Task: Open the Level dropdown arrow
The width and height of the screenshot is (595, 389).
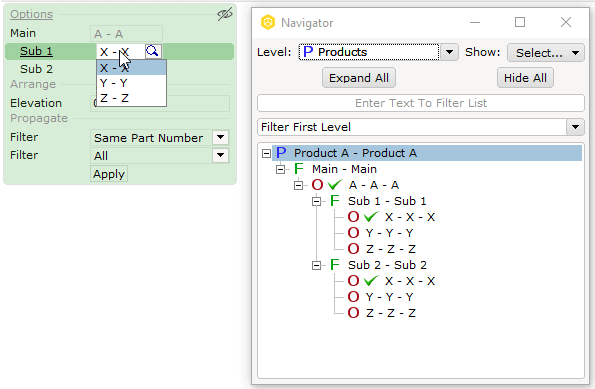Action: point(449,52)
